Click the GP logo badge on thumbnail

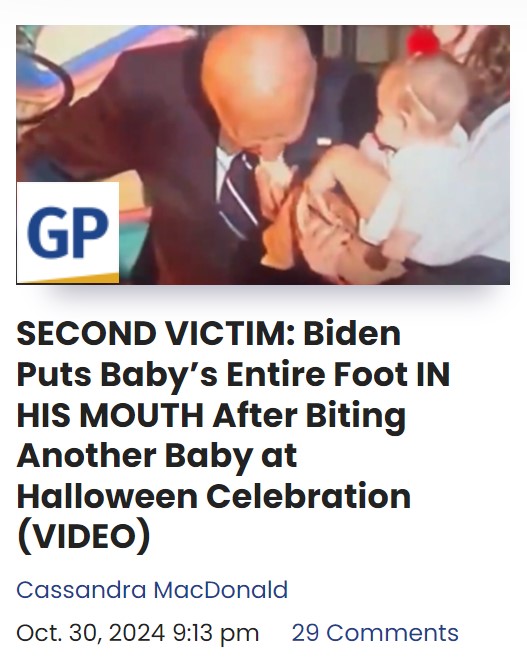pos(68,233)
